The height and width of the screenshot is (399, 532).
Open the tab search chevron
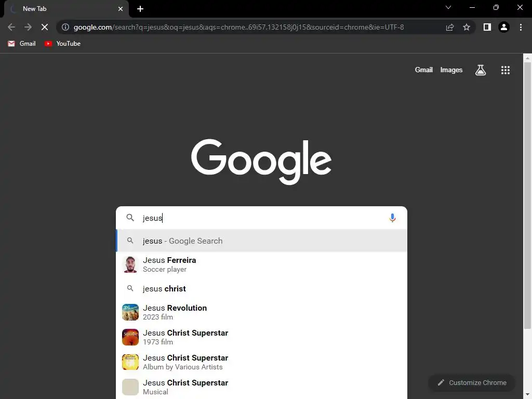tap(448, 7)
